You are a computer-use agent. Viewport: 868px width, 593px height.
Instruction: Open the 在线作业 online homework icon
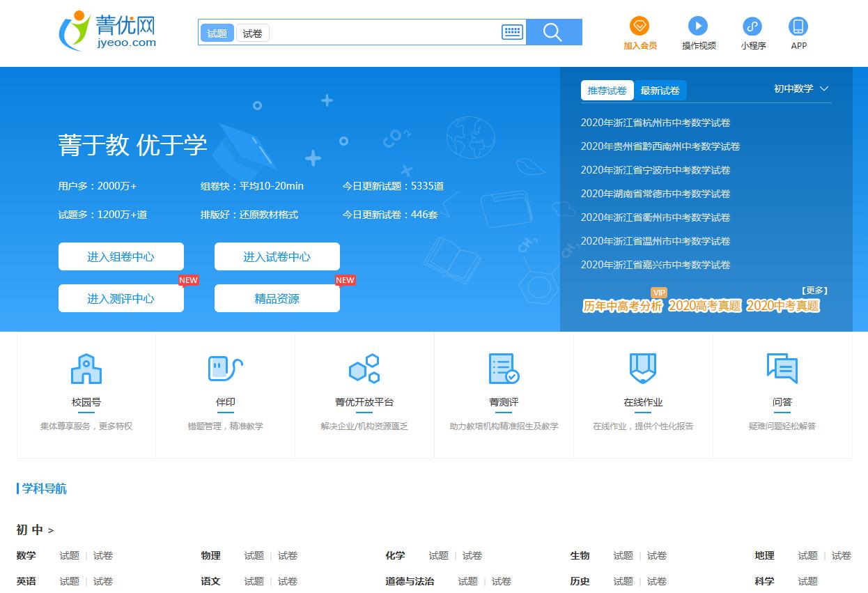coord(643,368)
